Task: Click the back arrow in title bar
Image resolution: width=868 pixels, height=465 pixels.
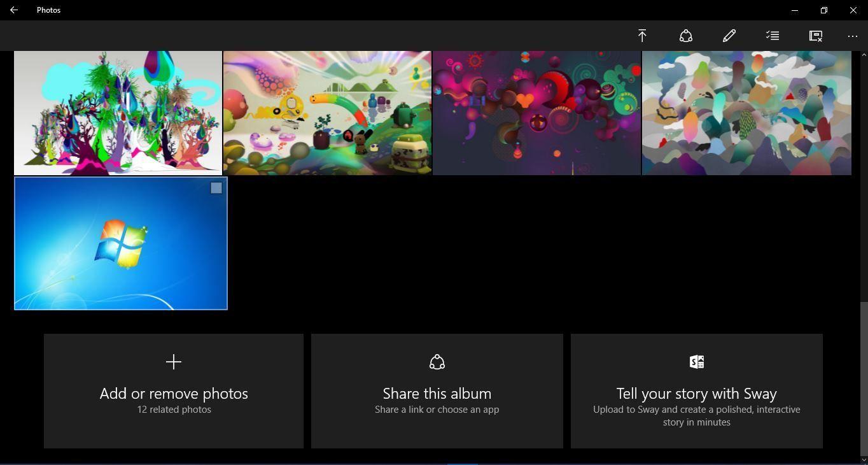Action: pos(13,10)
